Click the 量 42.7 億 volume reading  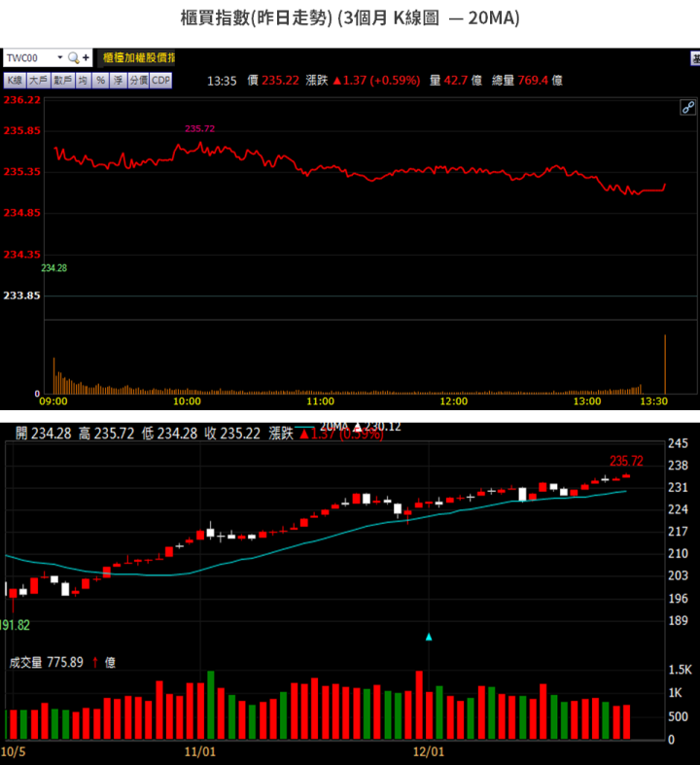[x=456, y=80]
